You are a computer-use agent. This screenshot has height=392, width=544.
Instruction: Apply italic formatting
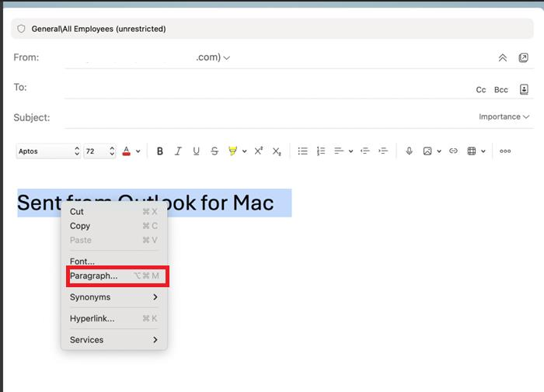pos(178,151)
